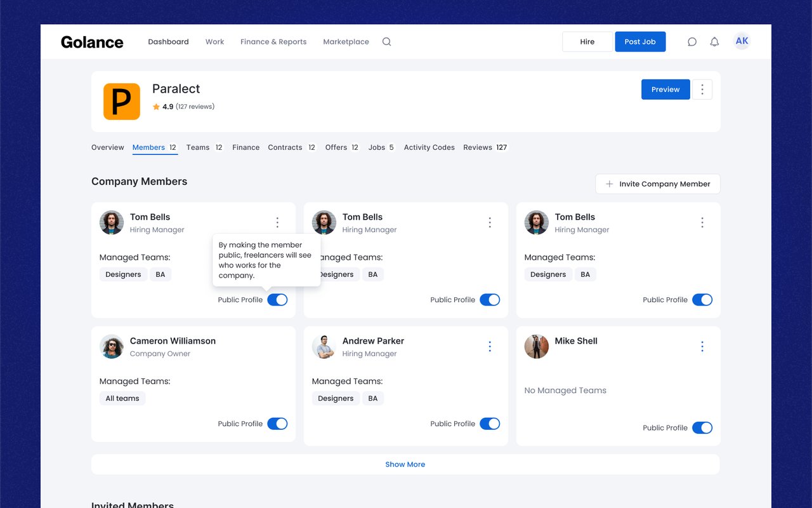Disable Cameron Williamson's Public Profile toggle

tap(277, 424)
